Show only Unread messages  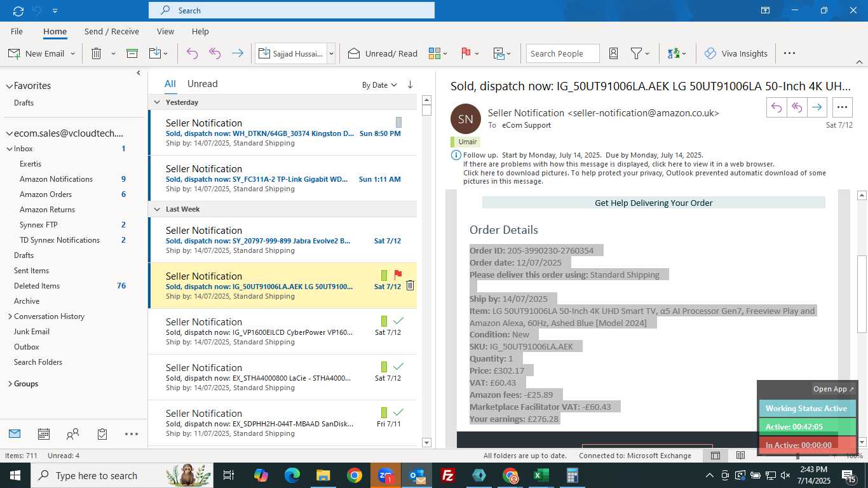(202, 84)
